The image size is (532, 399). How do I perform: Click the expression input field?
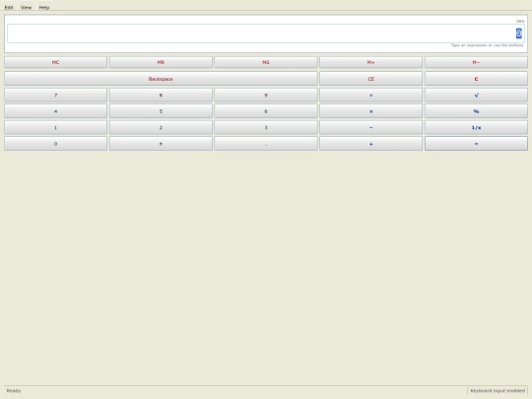[266, 33]
